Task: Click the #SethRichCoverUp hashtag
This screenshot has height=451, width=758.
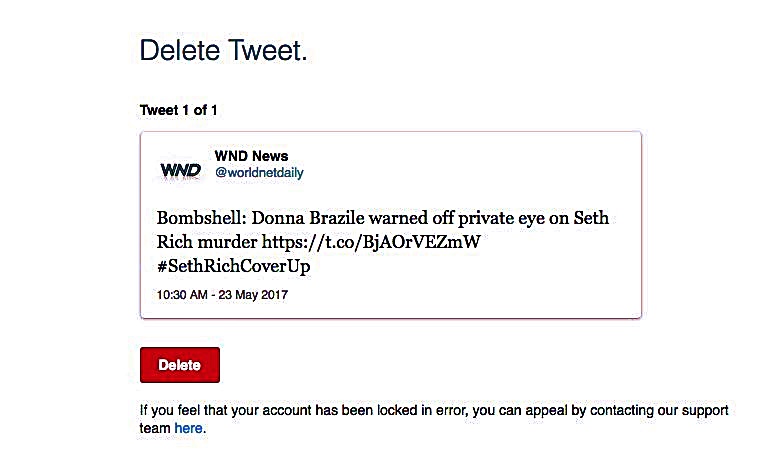Action: pyautogui.click(x=233, y=266)
